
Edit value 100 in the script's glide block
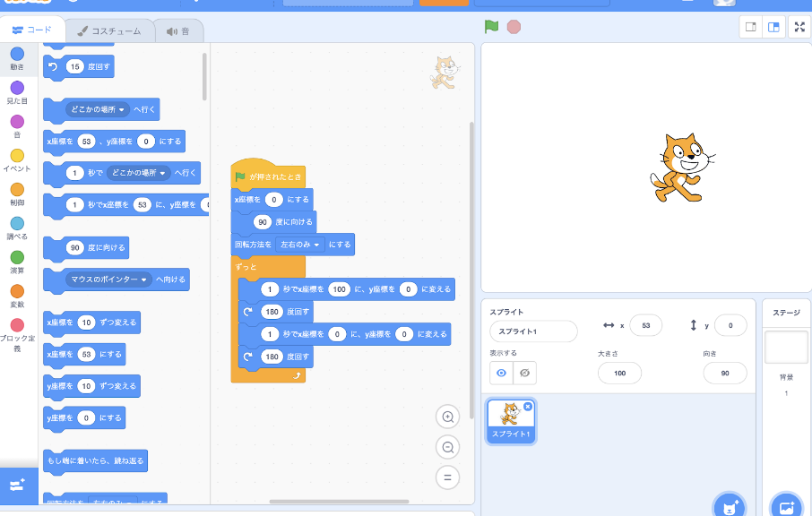coord(339,289)
